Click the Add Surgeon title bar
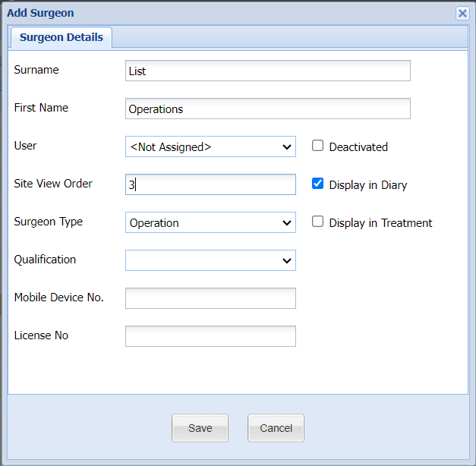 coord(228,13)
